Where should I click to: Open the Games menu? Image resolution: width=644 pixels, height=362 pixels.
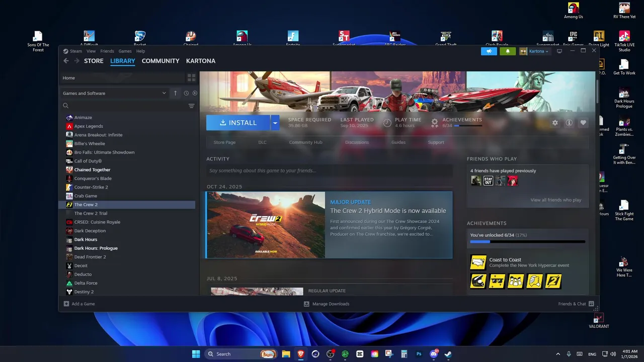tap(125, 51)
